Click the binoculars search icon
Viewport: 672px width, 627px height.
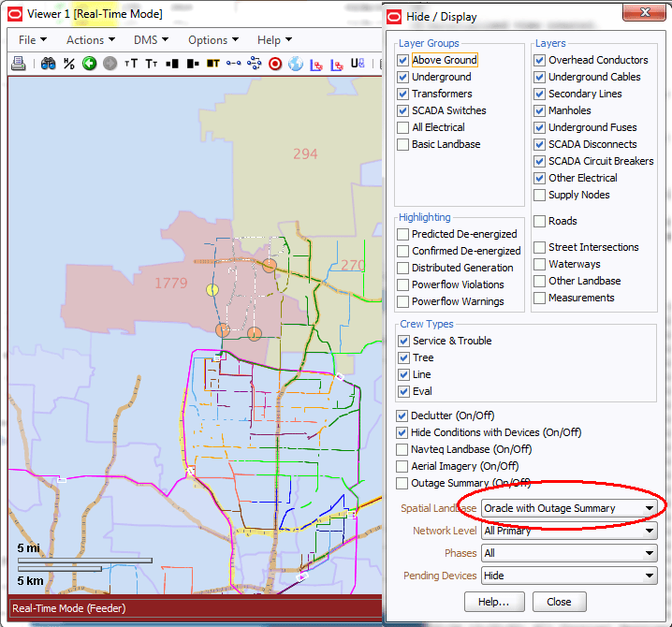48,64
